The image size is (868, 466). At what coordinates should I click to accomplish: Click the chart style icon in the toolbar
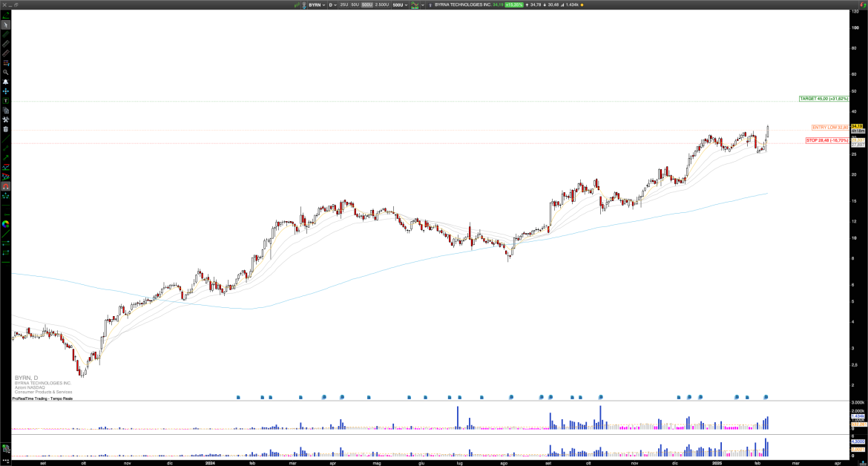(415, 5)
